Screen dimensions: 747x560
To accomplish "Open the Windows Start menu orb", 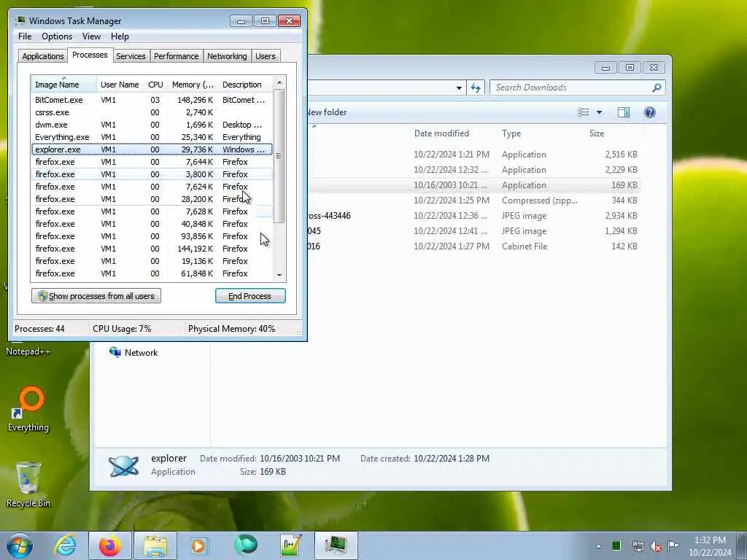I will (x=20, y=545).
